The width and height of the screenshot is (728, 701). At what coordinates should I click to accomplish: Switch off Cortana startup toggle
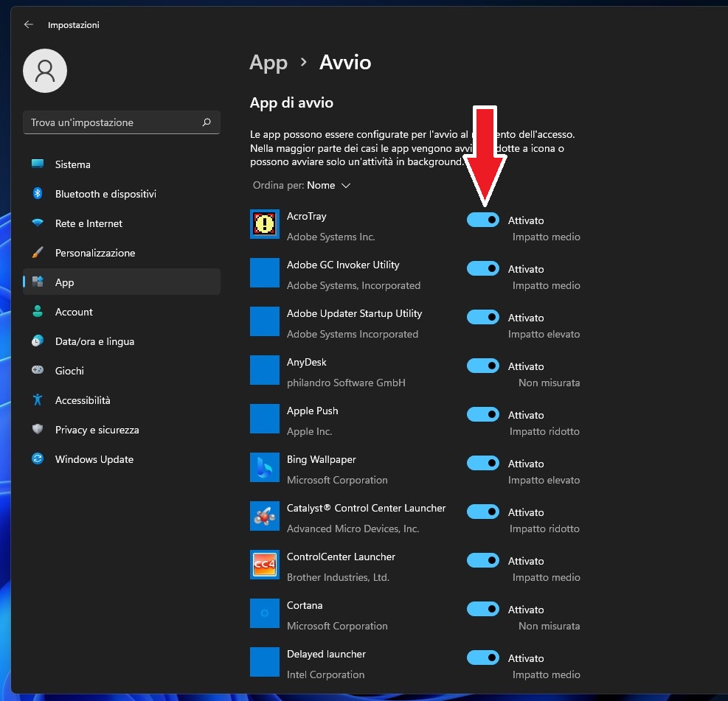point(483,610)
